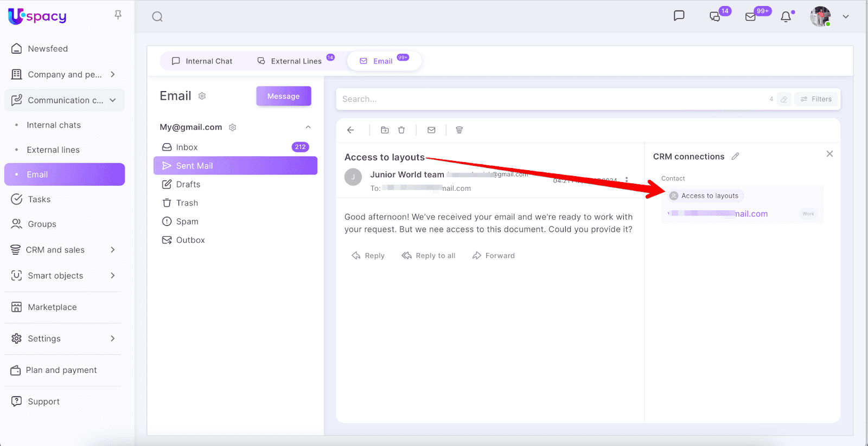
Task: Switch to the External Lines tab
Action: (x=290, y=61)
